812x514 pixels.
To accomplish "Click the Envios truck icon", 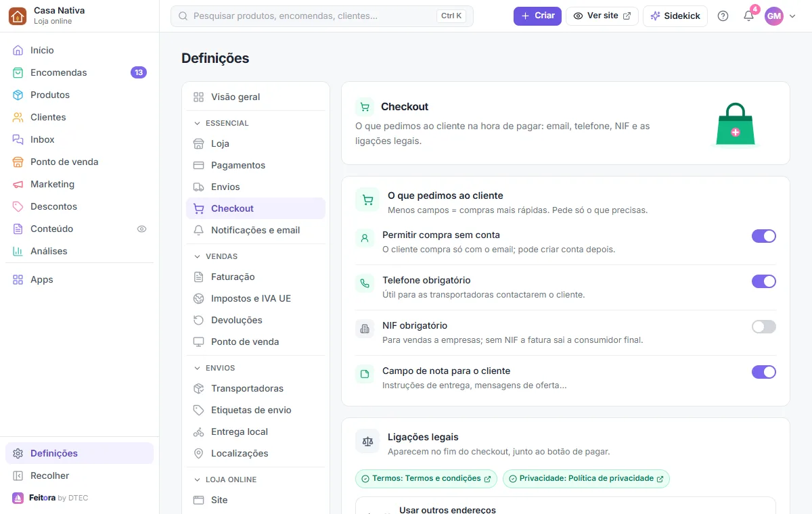I will pyautogui.click(x=198, y=187).
